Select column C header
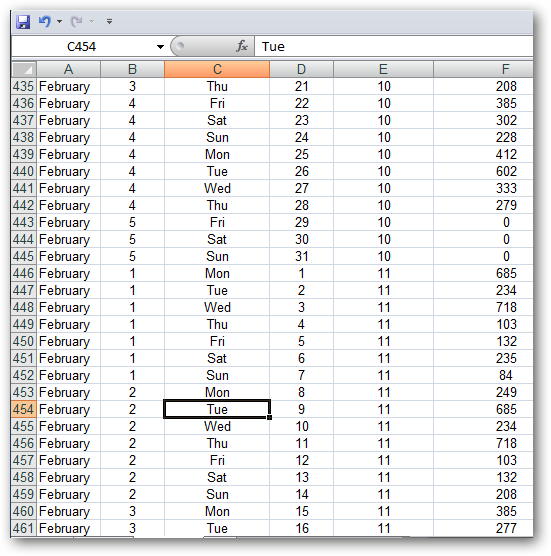Screen dimensions: 551x556 [217, 69]
